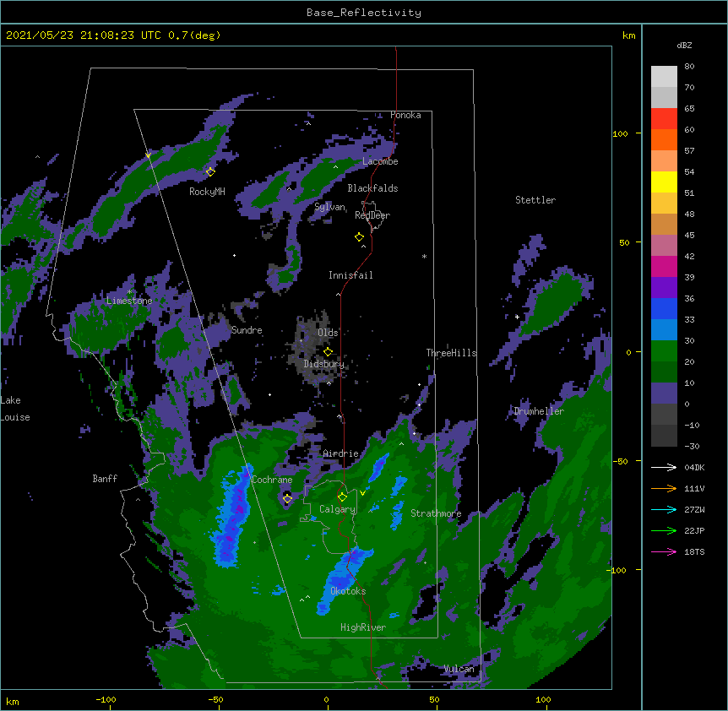Click the Drumheller label
This screenshot has width=728, height=711.
pos(539,411)
